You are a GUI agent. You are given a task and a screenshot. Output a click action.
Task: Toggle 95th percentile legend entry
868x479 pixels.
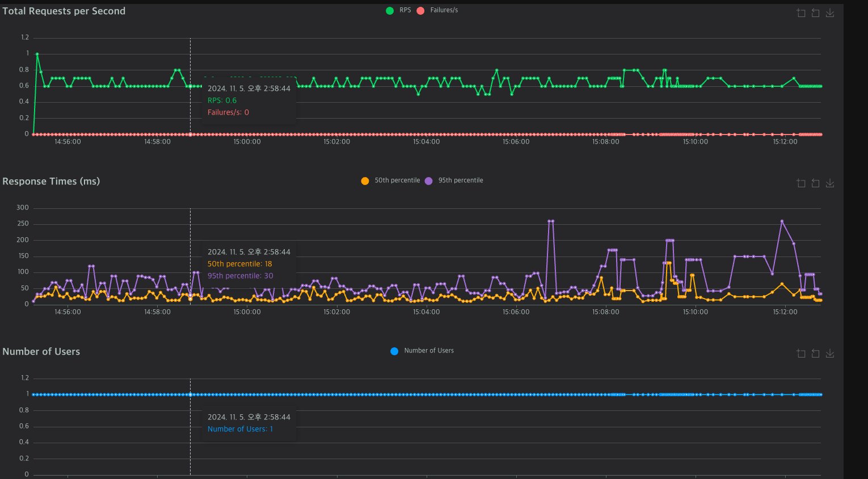tap(454, 180)
